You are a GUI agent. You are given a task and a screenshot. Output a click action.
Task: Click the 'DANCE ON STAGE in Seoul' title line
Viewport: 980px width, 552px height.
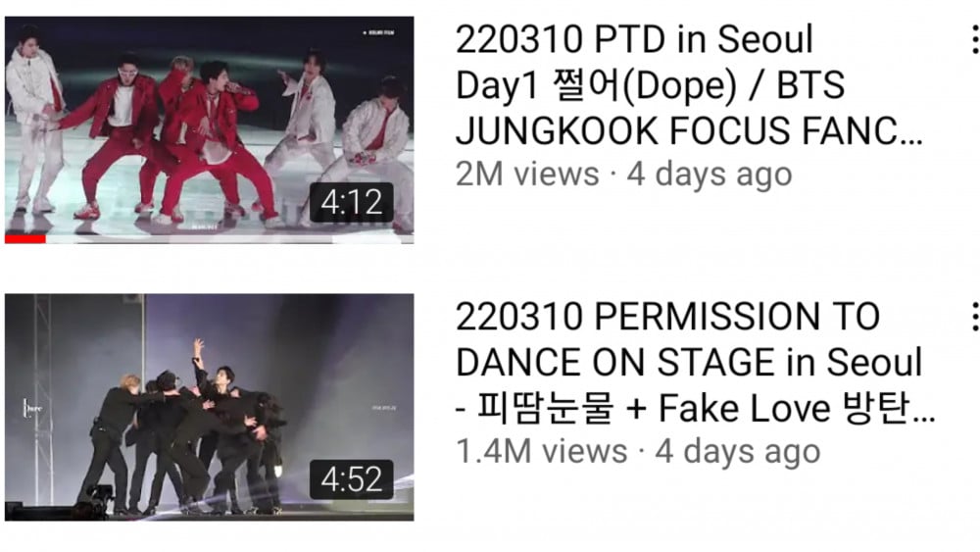(689, 363)
